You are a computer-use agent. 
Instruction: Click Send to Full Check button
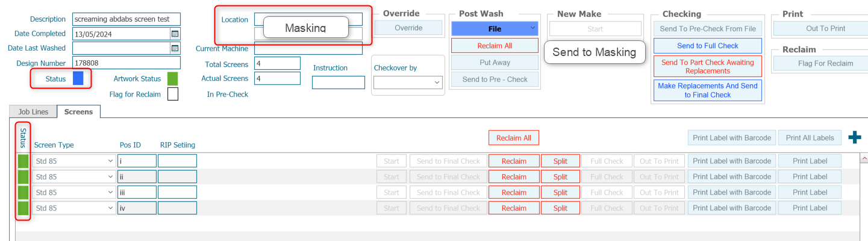[708, 46]
